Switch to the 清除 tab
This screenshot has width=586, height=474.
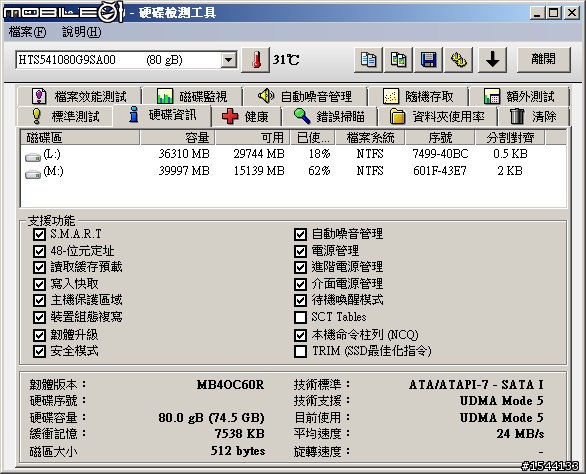(x=533, y=117)
